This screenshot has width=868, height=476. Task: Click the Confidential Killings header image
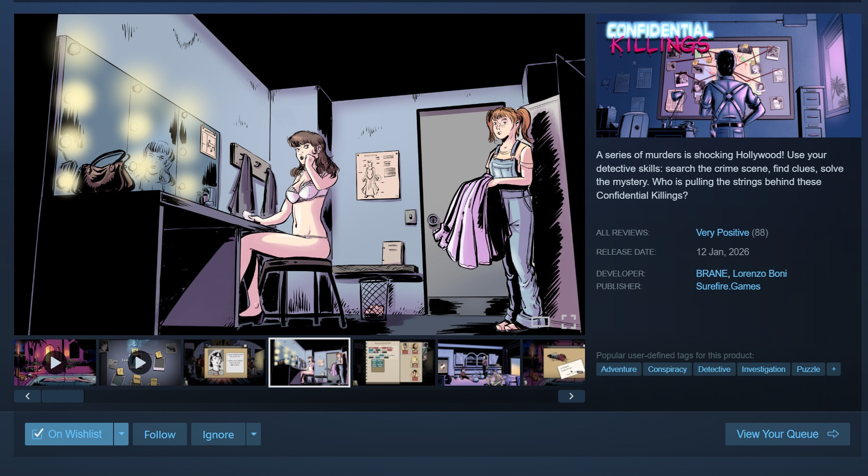729,75
